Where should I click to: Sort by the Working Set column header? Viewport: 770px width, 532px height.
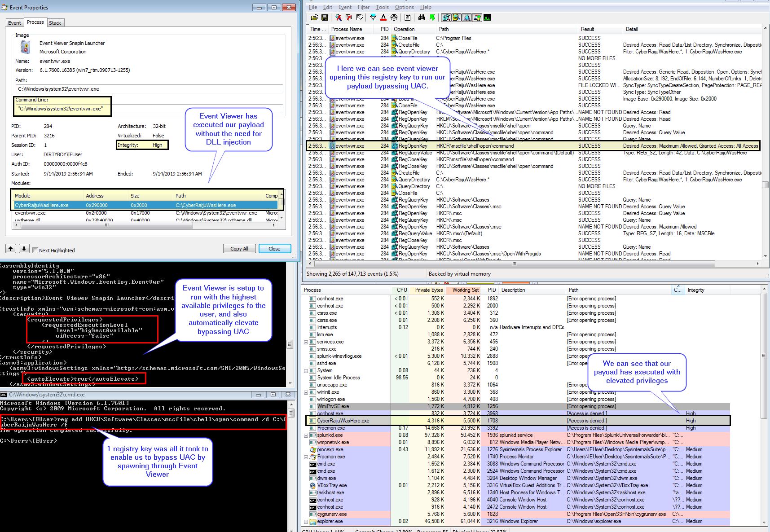[x=463, y=290]
